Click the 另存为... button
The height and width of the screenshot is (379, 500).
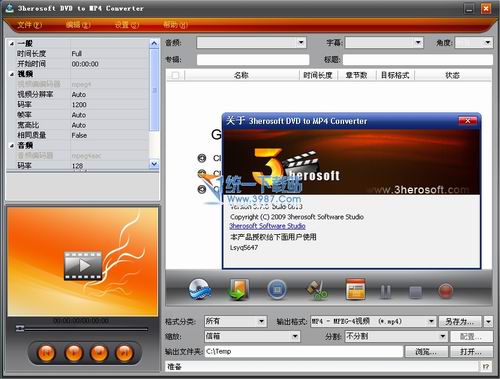[x=460, y=322]
